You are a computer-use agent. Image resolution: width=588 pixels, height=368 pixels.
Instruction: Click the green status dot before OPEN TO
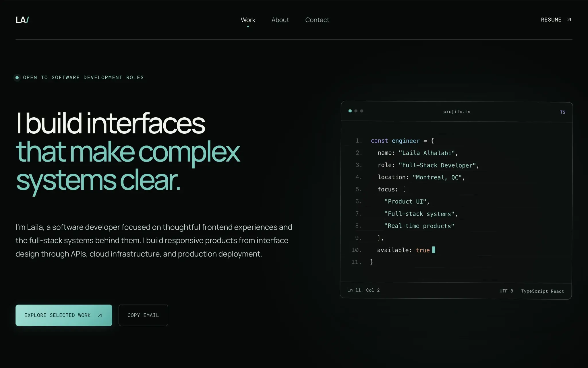pos(17,78)
